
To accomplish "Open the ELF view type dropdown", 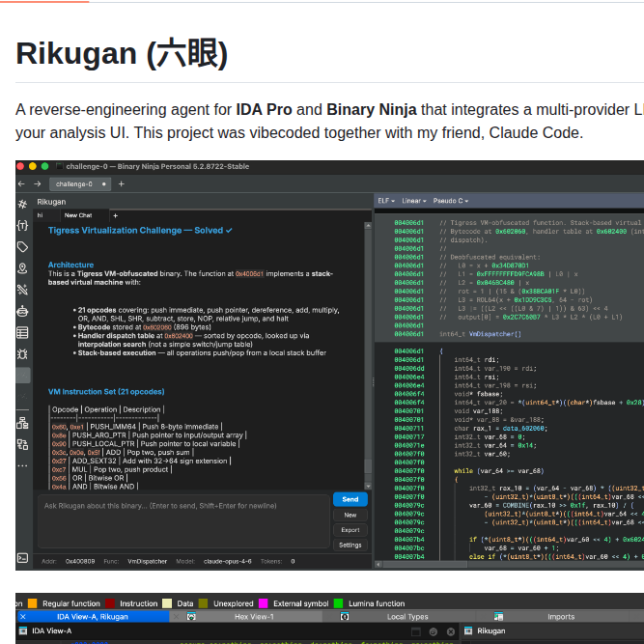I will pos(386,201).
